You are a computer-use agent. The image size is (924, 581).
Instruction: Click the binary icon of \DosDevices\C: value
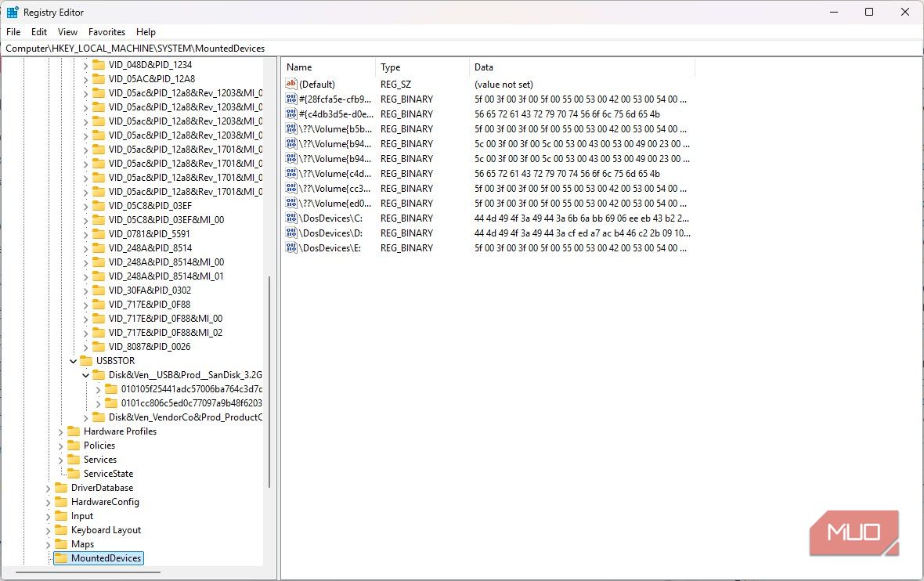(291, 218)
